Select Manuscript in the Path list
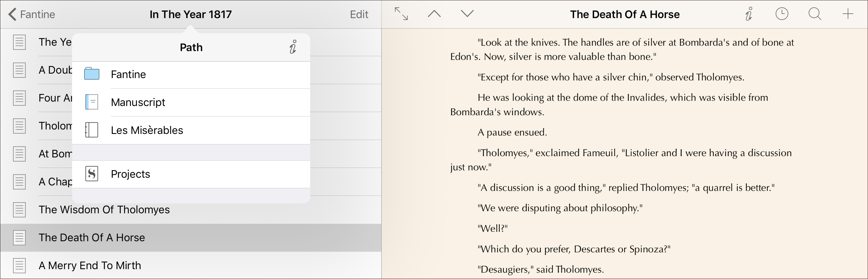 pos(191,103)
